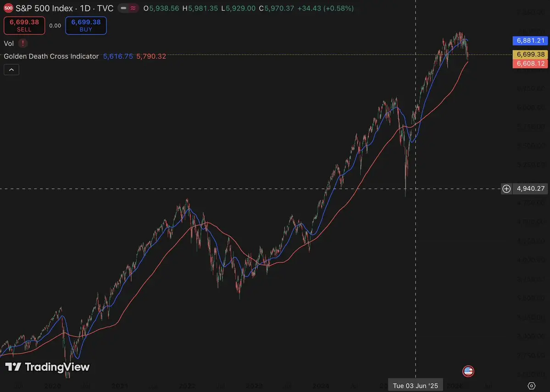
Task: Click the red 5,790.32 indicator value
Action: coord(151,56)
